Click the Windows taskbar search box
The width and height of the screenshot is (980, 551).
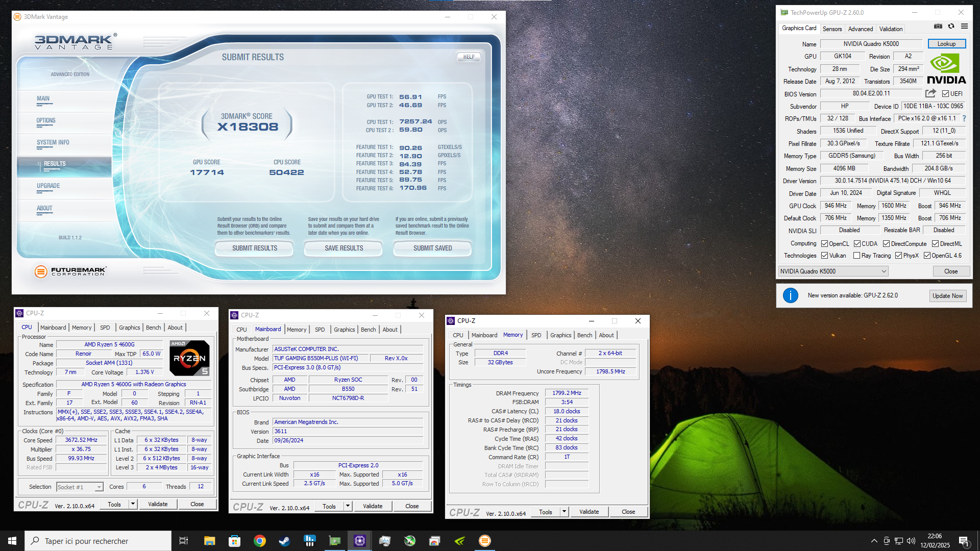[x=98, y=541]
